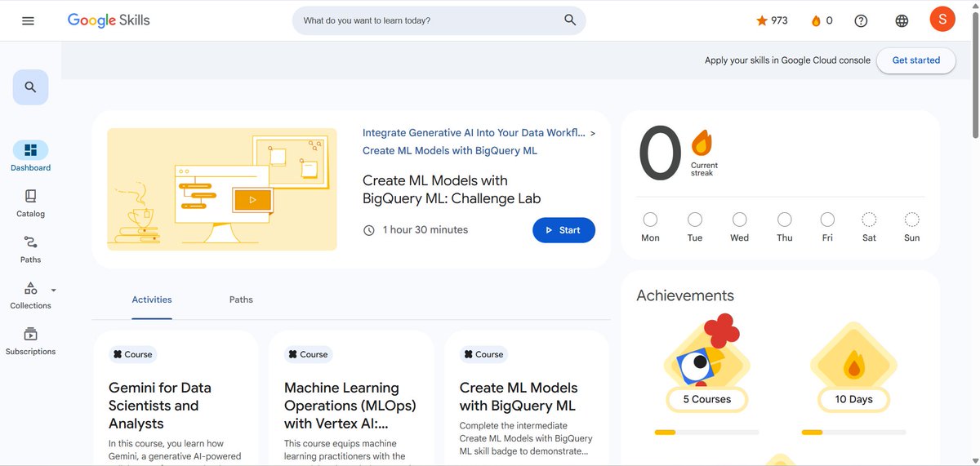Select the Wed streak day circle
This screenshot has height=466, width=980.
point(739,220)
